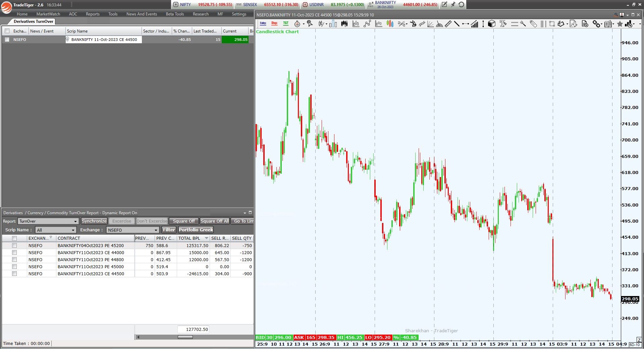Open the Exchange NSEFO dropdown
This screenshot has height=349, width=644.
132,230
